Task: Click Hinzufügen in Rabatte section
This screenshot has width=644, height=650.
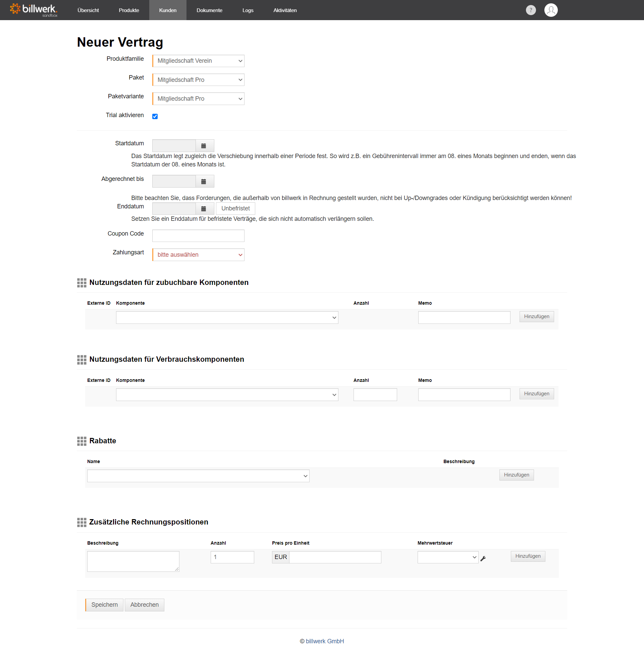Action: click(517, 475)
